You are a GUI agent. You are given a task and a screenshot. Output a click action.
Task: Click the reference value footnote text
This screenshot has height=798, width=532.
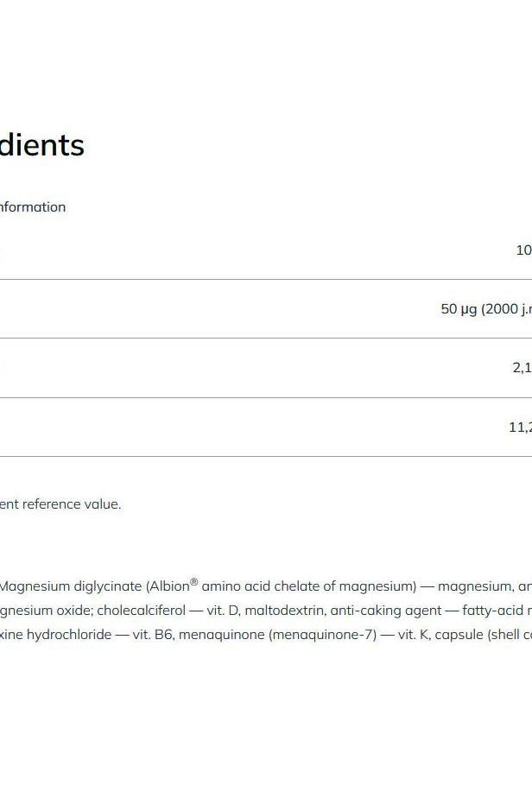click(60, 504)
